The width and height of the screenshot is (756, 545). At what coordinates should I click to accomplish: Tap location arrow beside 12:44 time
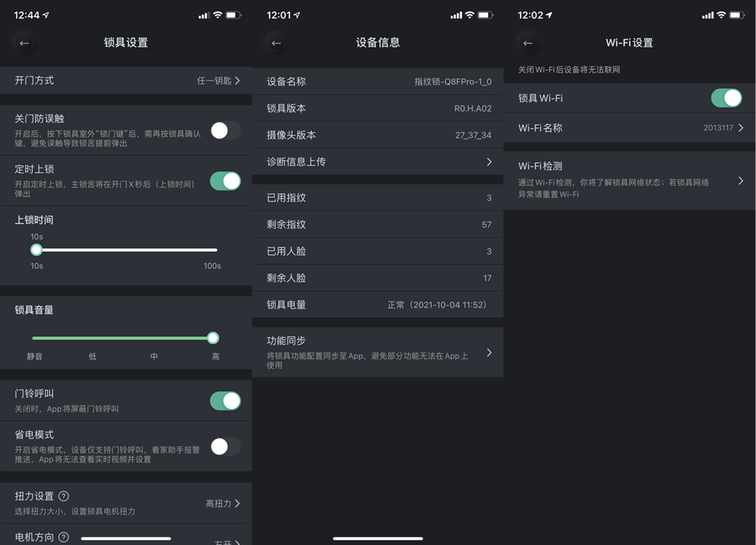[46, 15]
